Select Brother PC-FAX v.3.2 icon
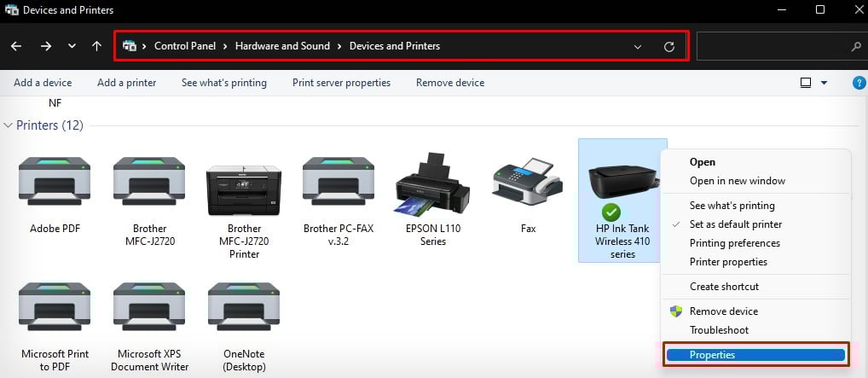 (339, 181)
